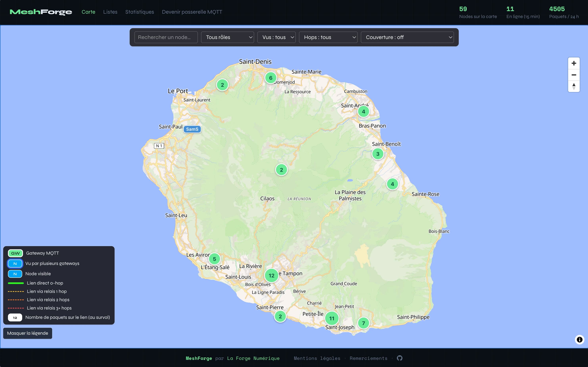Click the N 1 road shield
Viewport: 588px width, 367px height.
(x=159, y=146)
